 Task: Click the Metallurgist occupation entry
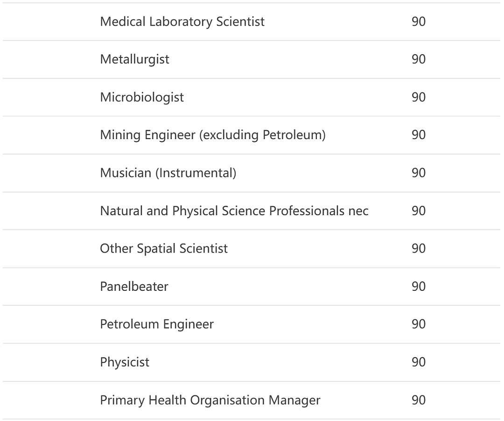[x=134, y=59]
